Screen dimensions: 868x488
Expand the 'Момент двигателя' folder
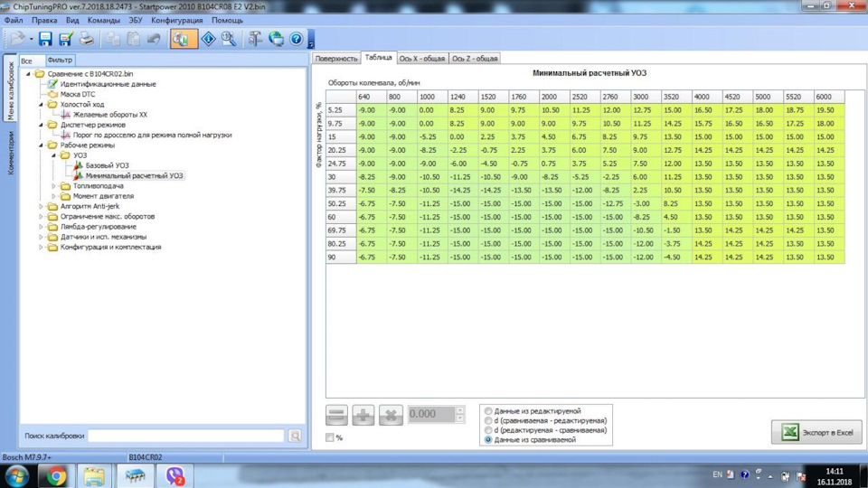54,196
